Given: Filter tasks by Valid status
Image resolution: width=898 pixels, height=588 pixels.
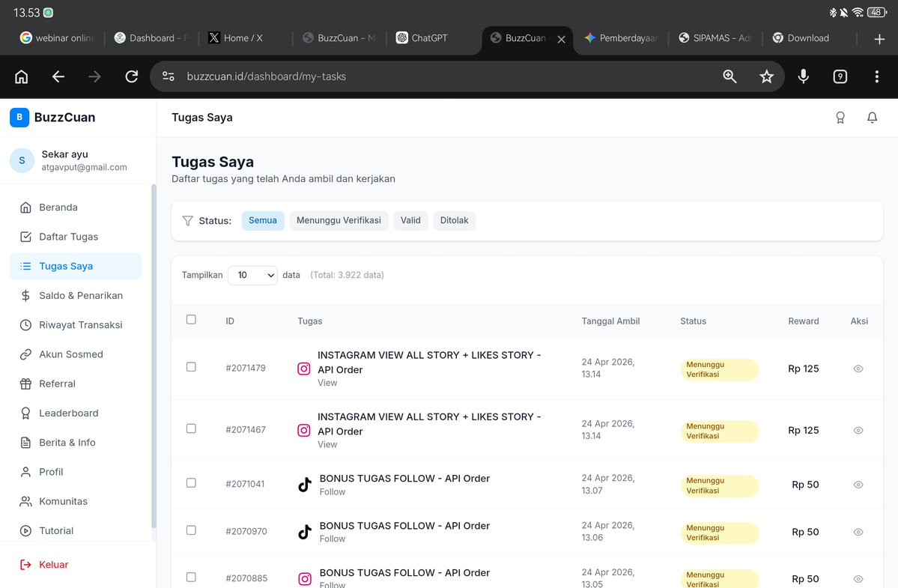Looking at the screenshot, I should coord(410,220).
